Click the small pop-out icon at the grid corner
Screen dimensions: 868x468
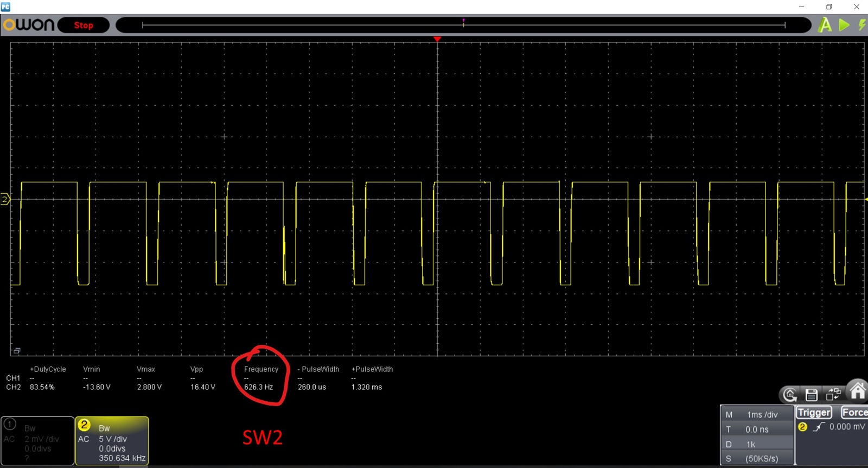click(x=17, y=351)
